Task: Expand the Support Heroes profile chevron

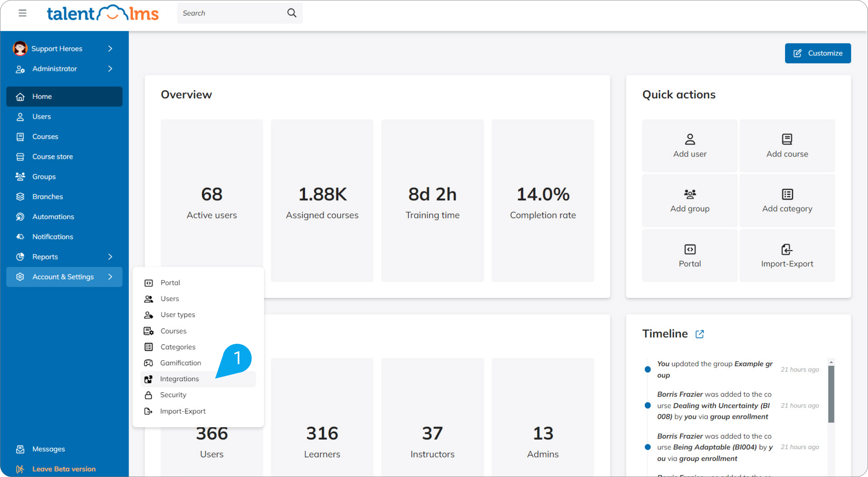Action: (110, 49)
